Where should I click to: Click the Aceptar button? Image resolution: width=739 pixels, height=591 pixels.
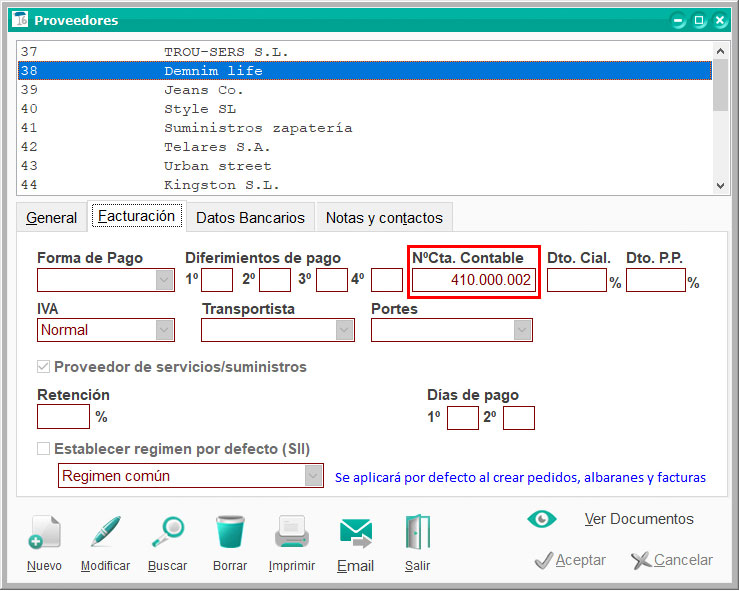tap(570, 560)
